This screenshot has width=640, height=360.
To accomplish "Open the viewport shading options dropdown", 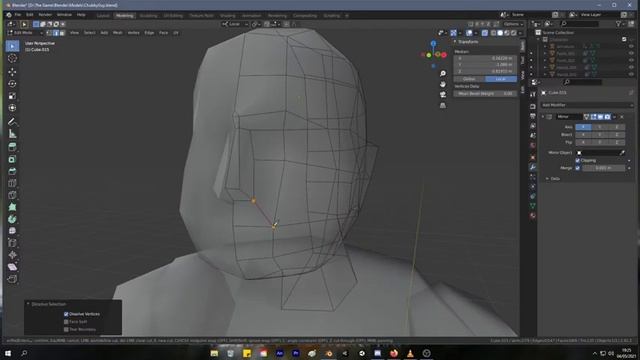I will pos(520,33).
